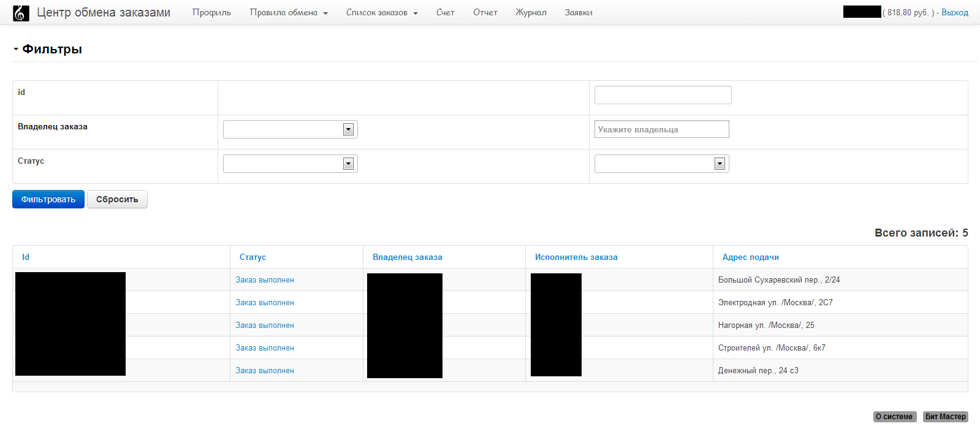Click the О системе badge
Viewport: 980px width, 437px height.
894,417
